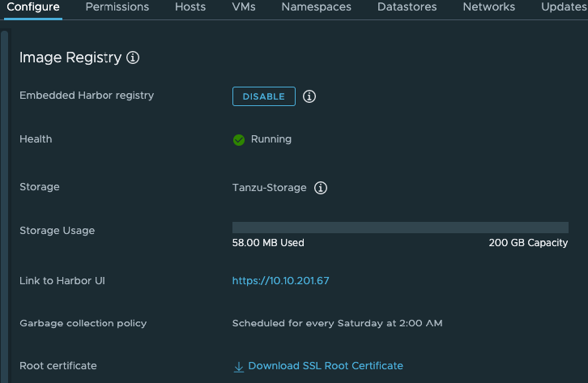Switch to the Permissions tab
Screen dimensions: 588x383
coord(117,7)
